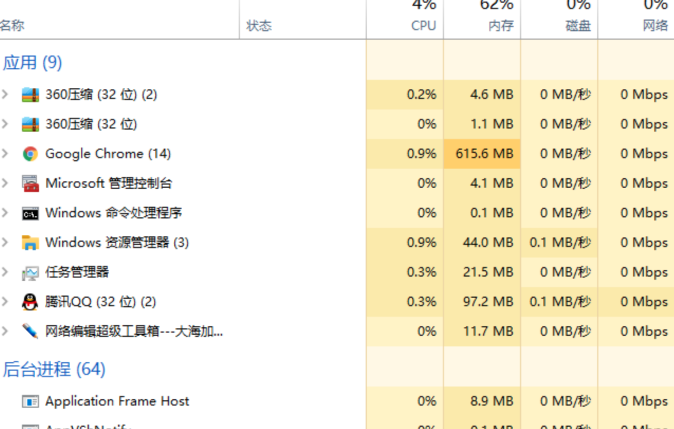Expand Windows 资源管理器 (3) group
The image size is (674, 429).
[5, 242]
